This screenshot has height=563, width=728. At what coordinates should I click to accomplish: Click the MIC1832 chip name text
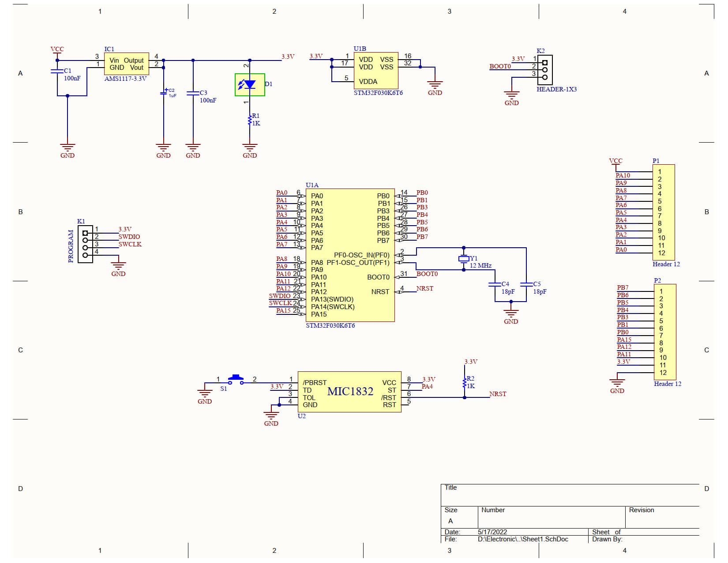point(350,392)
